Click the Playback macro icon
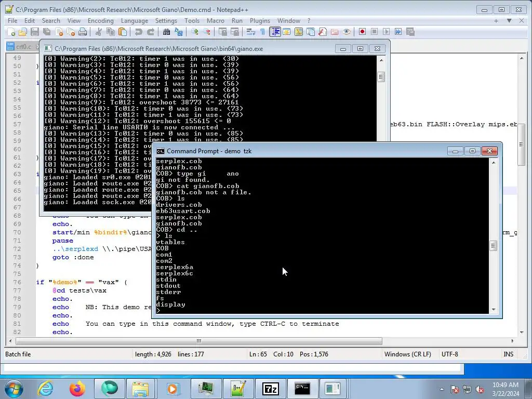The image size is (532, 399). (386, 32)
